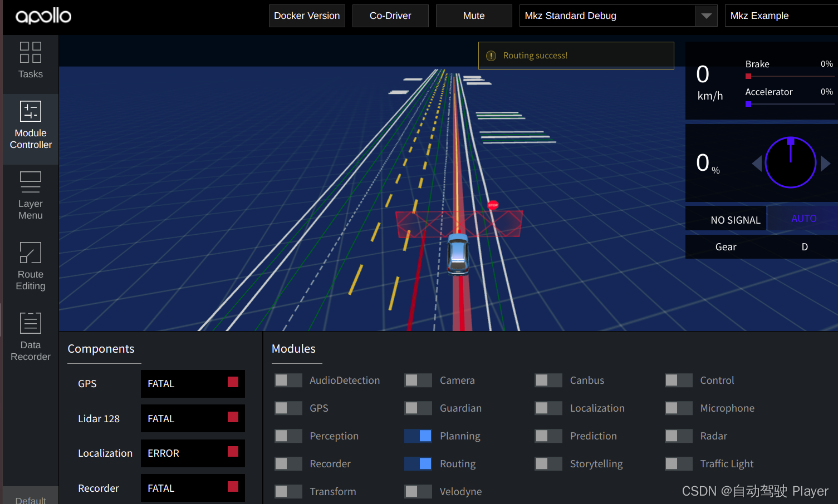Click the Docker Version button
The height and width of the screenshot is (504, 838).
coord(307,16)
